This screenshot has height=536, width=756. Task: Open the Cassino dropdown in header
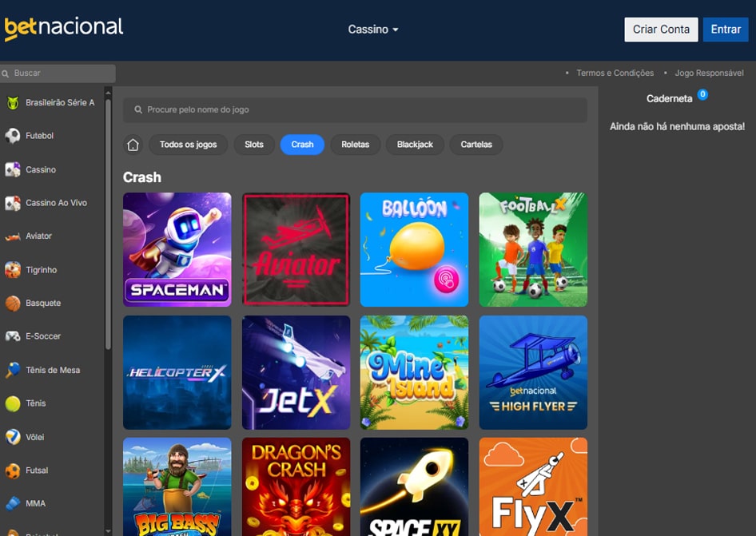(x=372, y=30)
